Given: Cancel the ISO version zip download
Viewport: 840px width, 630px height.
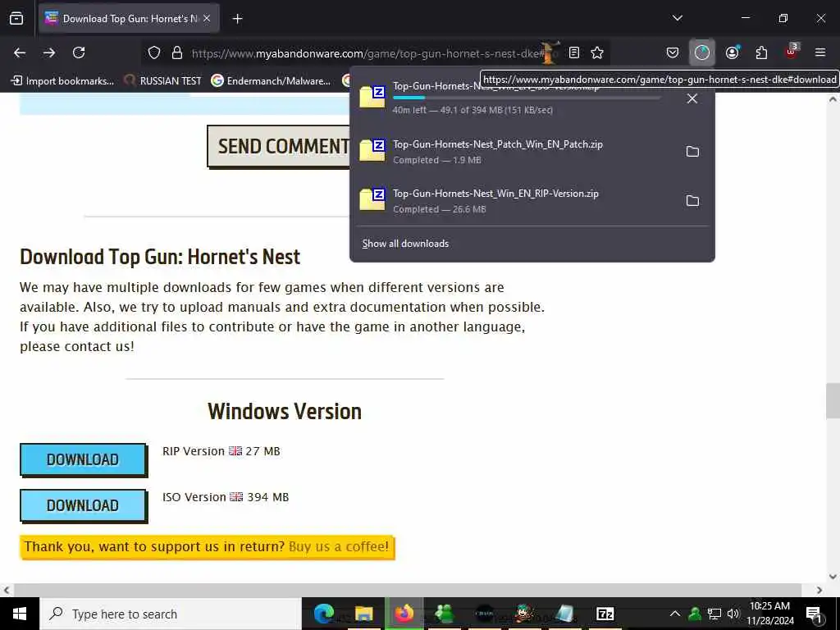Looking at the screenshot, I should (692, 98).
